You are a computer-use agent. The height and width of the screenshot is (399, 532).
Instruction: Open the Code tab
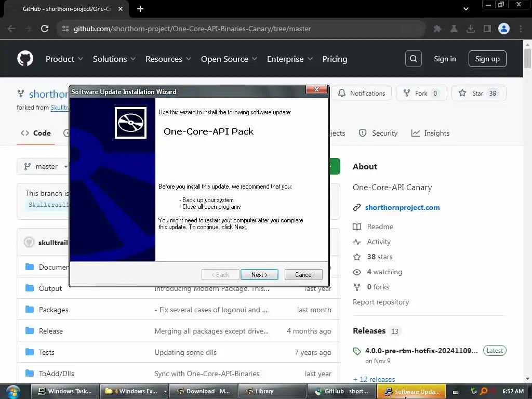pyautogui.click(x=36, y=133)
